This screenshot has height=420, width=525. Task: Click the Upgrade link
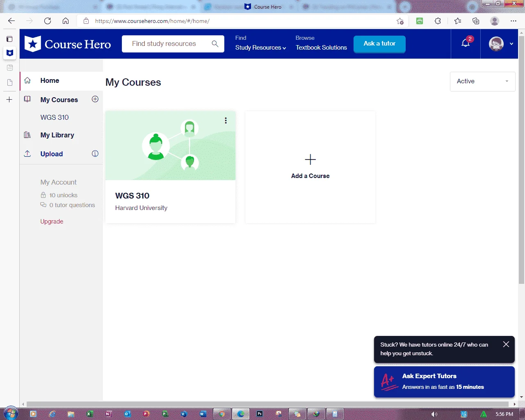click(52, 221)
